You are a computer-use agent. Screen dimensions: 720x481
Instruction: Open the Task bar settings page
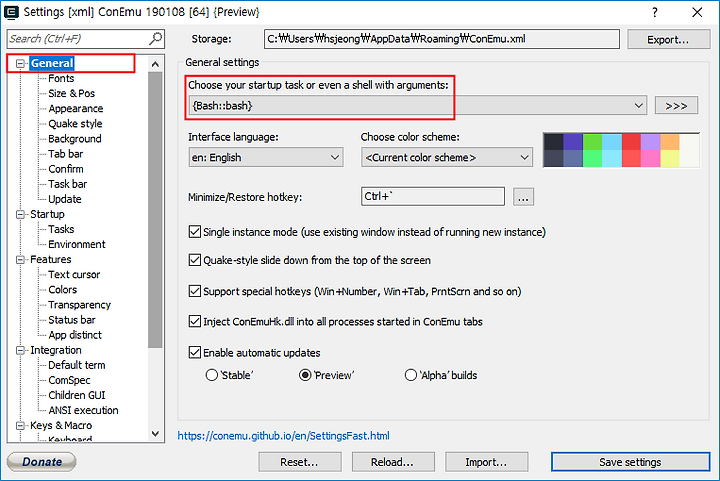(x=68, y=184)
